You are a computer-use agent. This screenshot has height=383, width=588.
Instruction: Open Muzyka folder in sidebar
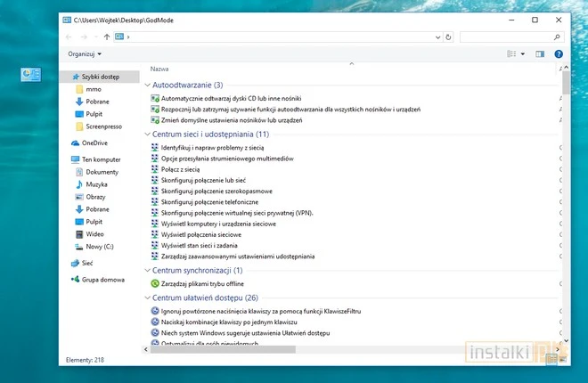(96, 184)
